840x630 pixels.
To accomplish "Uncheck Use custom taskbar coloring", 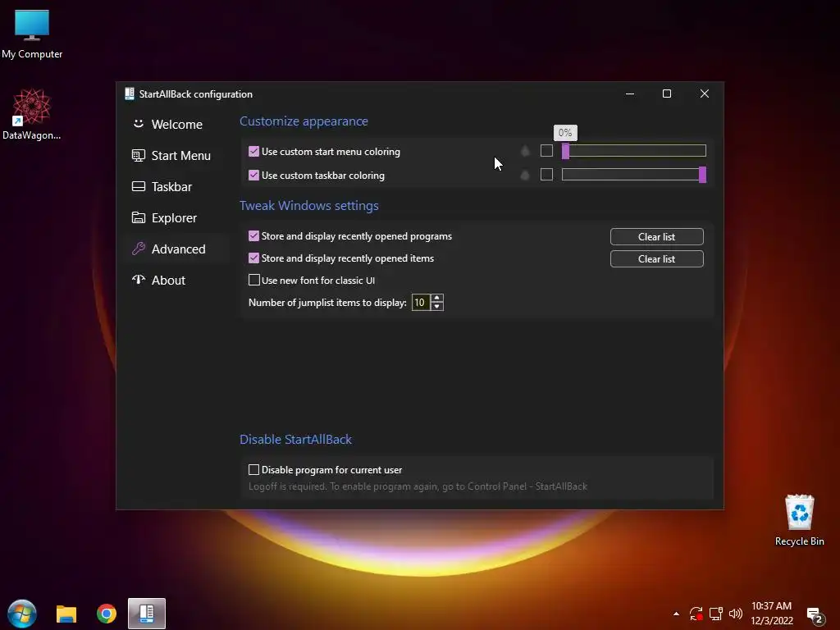I will pyautogui.click(x=254, y=176).
